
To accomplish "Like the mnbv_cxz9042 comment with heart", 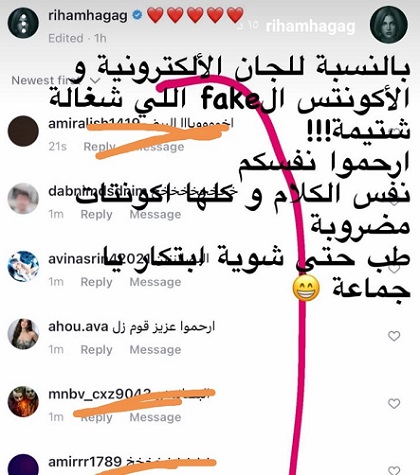I will click(x=394, y=404).
